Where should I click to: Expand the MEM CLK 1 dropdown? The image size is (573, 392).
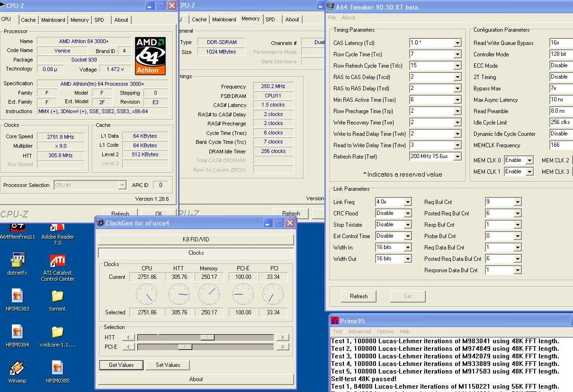(529, 172)
